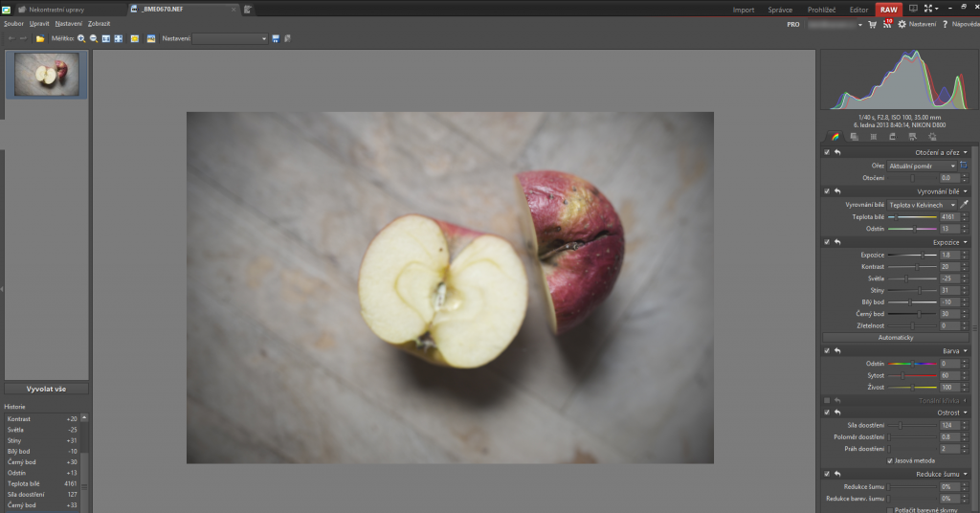The image size is (980, 513).
Task: Click the copy settings icon beside save
Action: point(287,38)
